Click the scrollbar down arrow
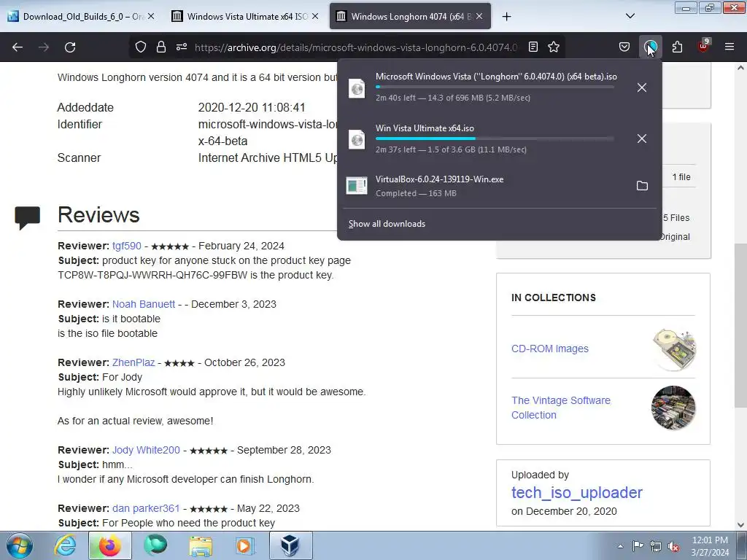The width and height of the screenshot is (747, 560). (x=740, y=525)
